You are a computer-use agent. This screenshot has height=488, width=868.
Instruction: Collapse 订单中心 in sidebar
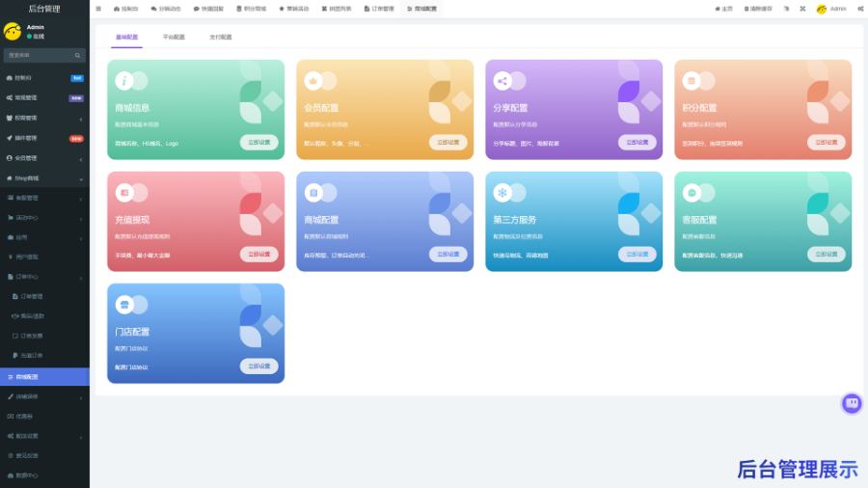tap(44, 277)
